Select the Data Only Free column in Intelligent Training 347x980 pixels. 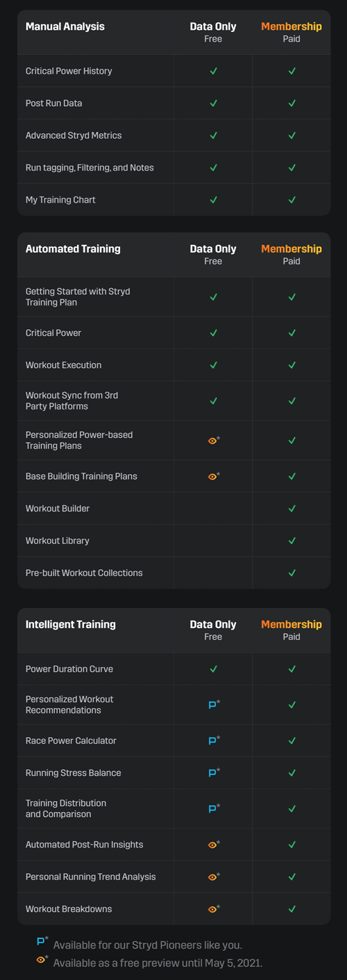click(x=213, y=630)
